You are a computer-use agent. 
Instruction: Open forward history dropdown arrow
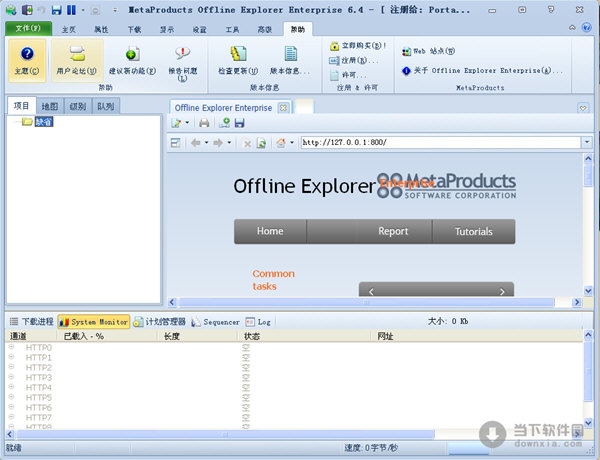tap(229, 143)
